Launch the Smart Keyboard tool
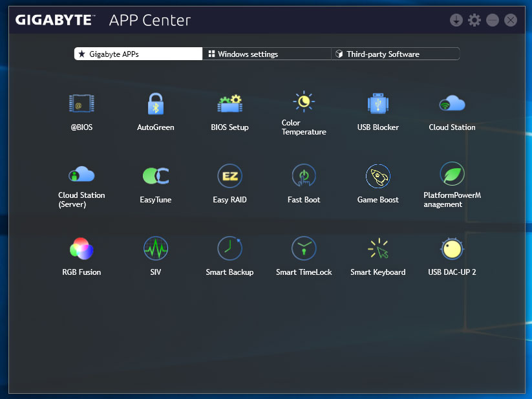The width and height of the screenshot is (532, 399). pyautogui.click(x=378, y=248)
